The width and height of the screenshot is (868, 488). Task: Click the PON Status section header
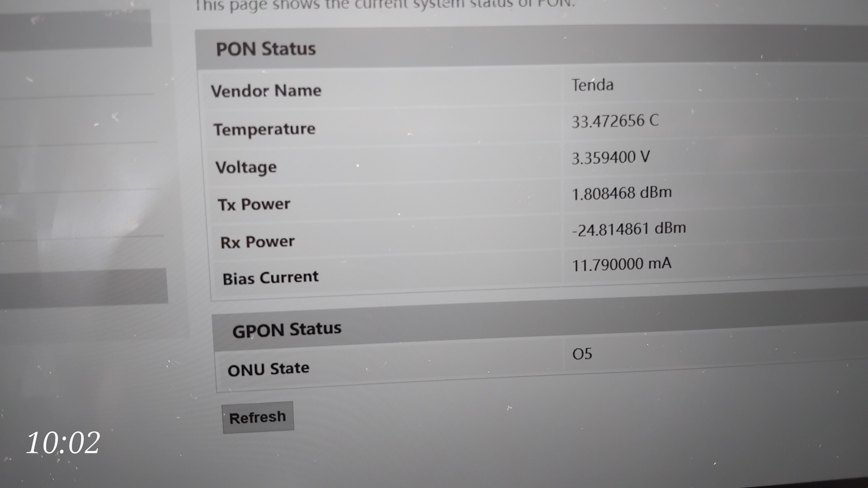click(266, 49)
